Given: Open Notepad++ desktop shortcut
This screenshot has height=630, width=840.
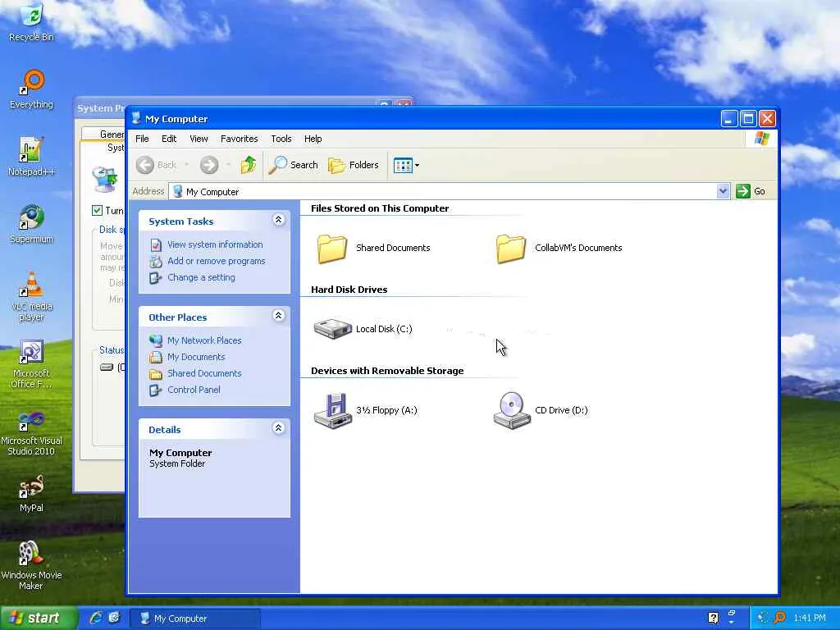Looking at the screenshot, I should (31, 157).
